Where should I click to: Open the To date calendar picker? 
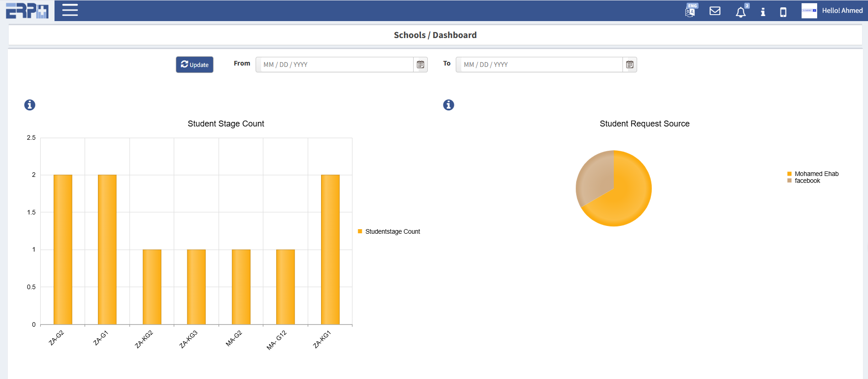tap(629, 65)
